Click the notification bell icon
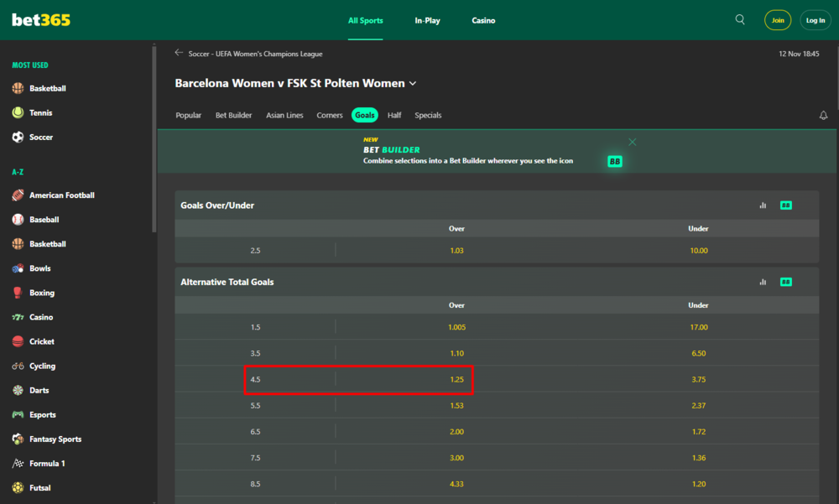Image resolution: width=839 pixels, height=504 pixels. click(823, 116)
